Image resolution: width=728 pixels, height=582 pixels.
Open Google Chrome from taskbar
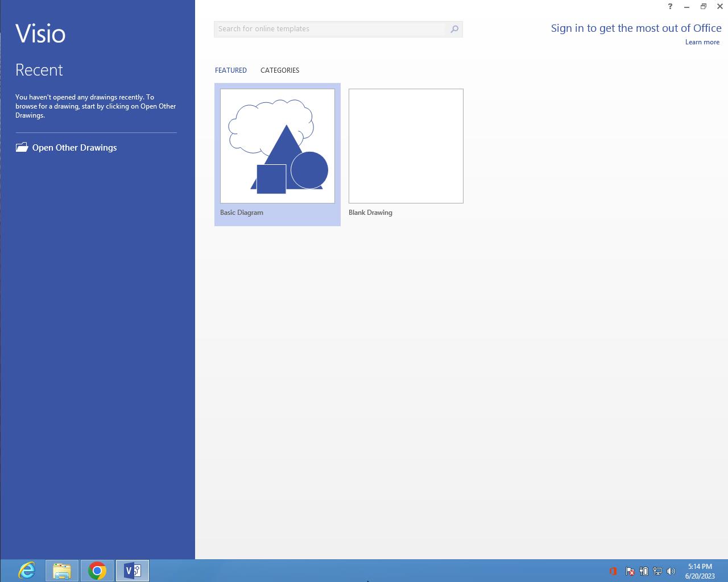(97, 570)
